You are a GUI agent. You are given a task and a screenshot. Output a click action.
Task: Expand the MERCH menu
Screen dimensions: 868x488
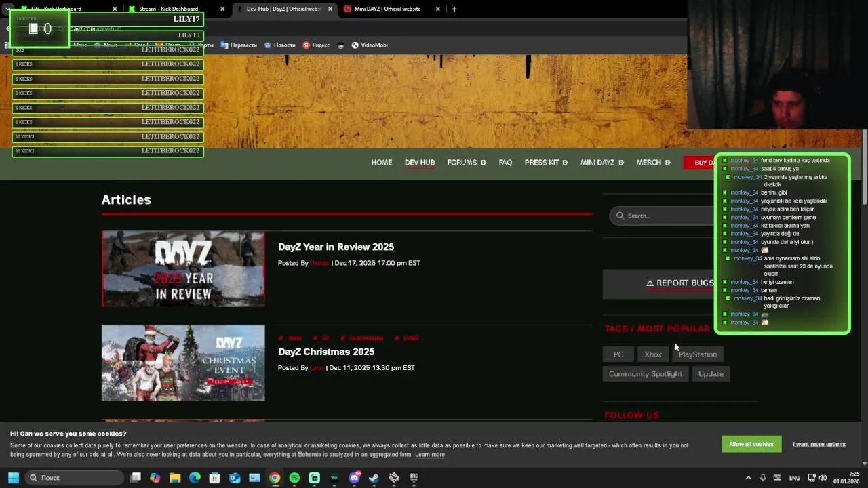click(653, 162)
